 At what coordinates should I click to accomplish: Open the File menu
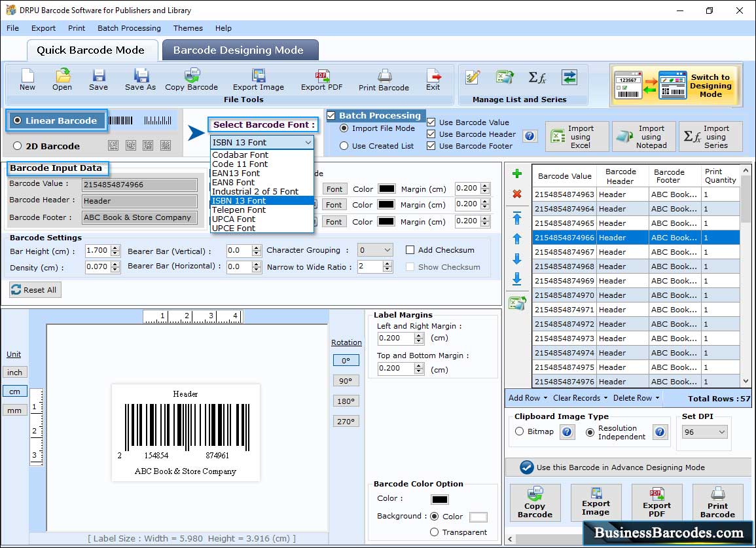coord(12,28)
